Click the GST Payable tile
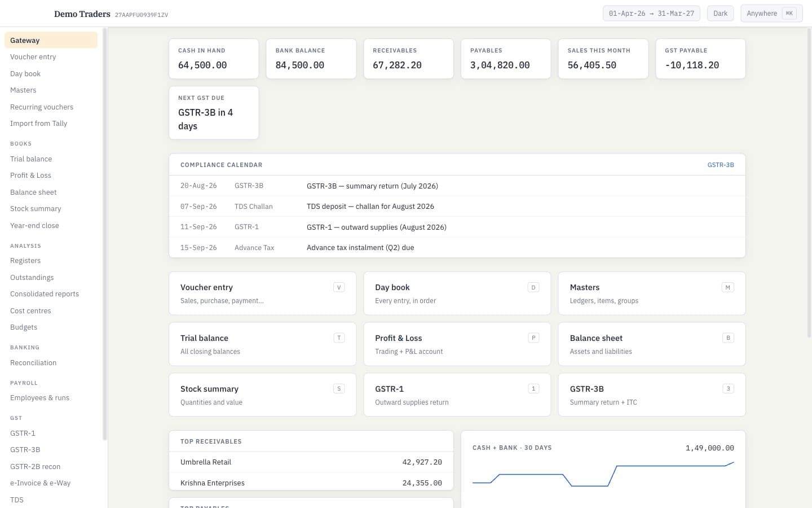 pos(700,59)
